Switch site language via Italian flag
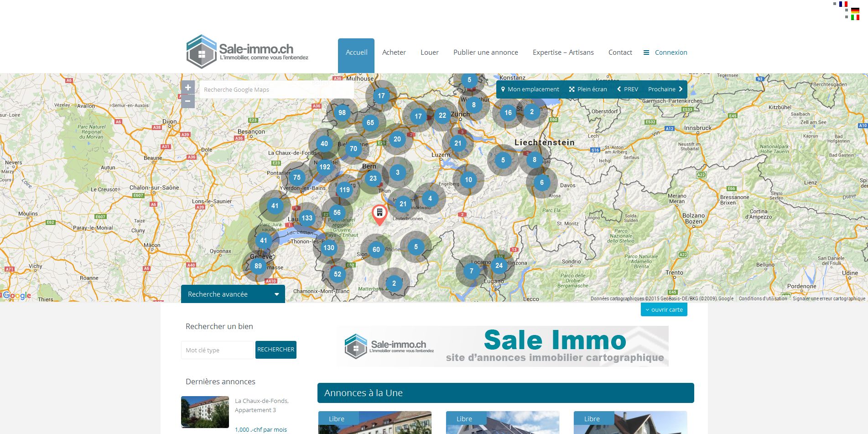Screen dimensions: 868x434 (x=855, y=17)
